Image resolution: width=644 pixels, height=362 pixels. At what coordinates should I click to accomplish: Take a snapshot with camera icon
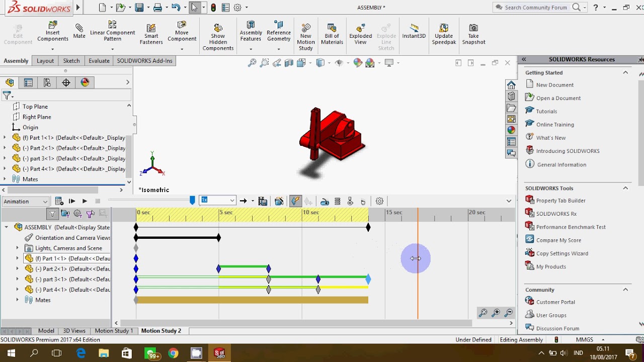pyautogui.click(x=473, y=34)
